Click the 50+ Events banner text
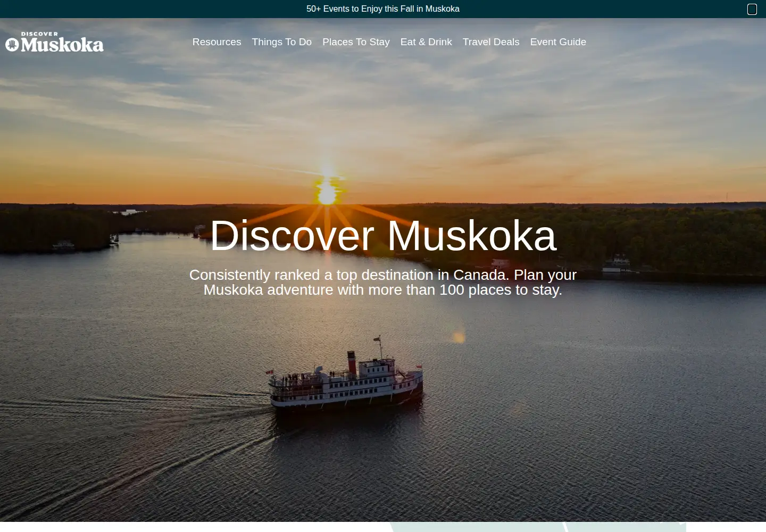The image size is (766, 532). (x=383, y=9)
